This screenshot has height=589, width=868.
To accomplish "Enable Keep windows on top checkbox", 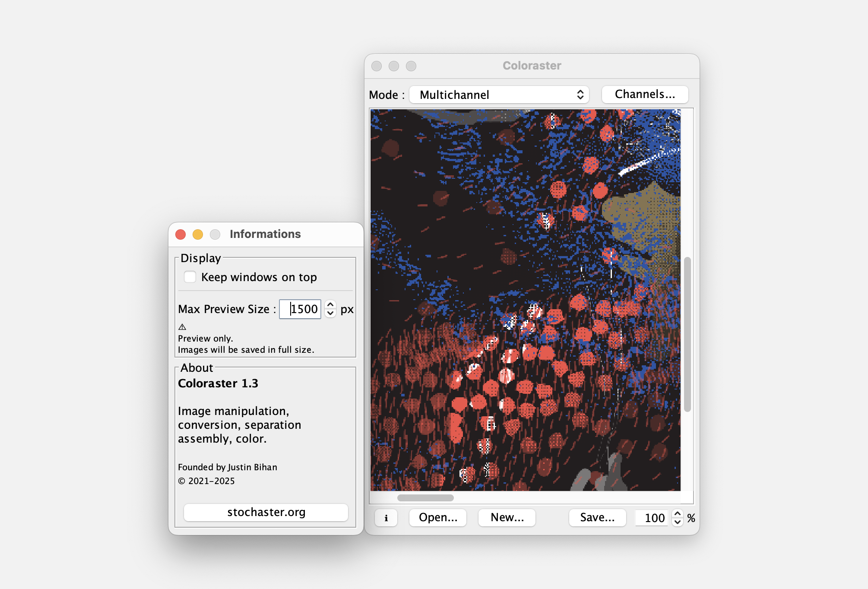I will 190,277.
